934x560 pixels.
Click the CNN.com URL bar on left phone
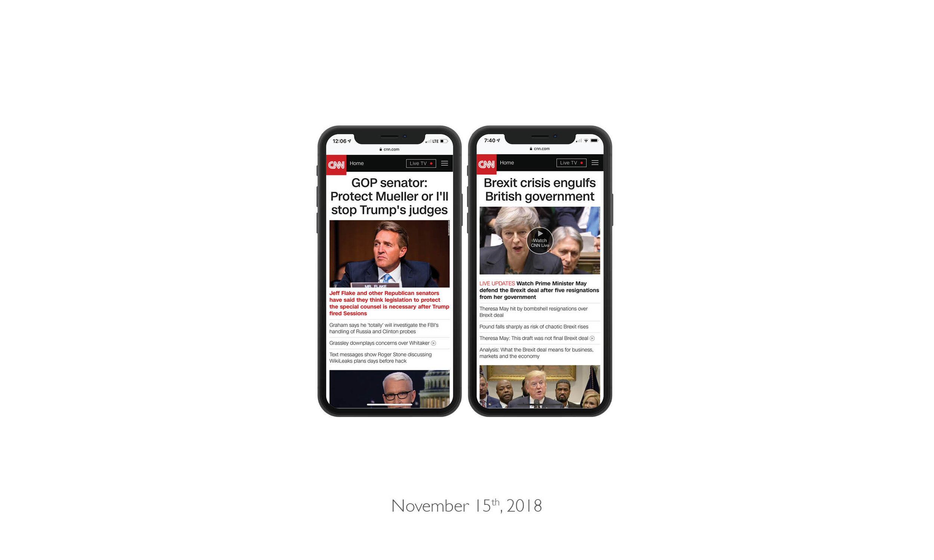(x=389, y=148)
